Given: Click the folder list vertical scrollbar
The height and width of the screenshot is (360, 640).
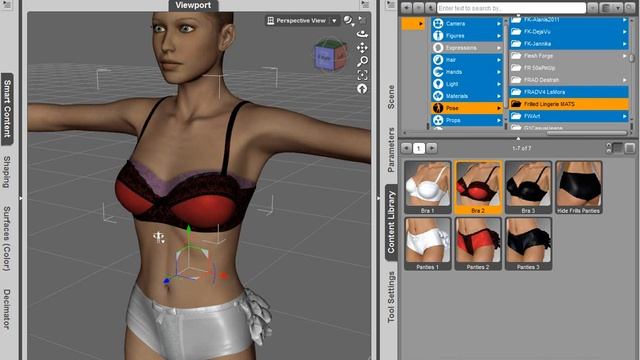Looking at the screenshot, I should pyautogui.click(x=632, y=58).
